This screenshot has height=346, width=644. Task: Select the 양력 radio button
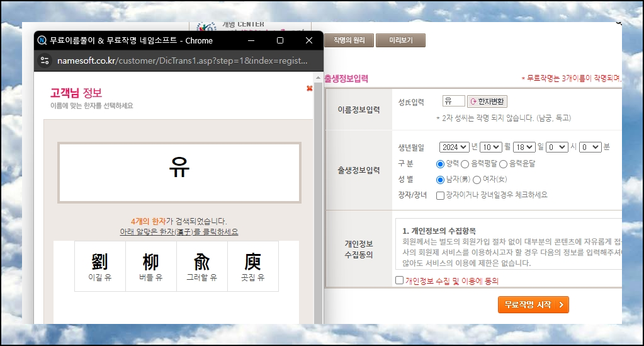[440, 164]
